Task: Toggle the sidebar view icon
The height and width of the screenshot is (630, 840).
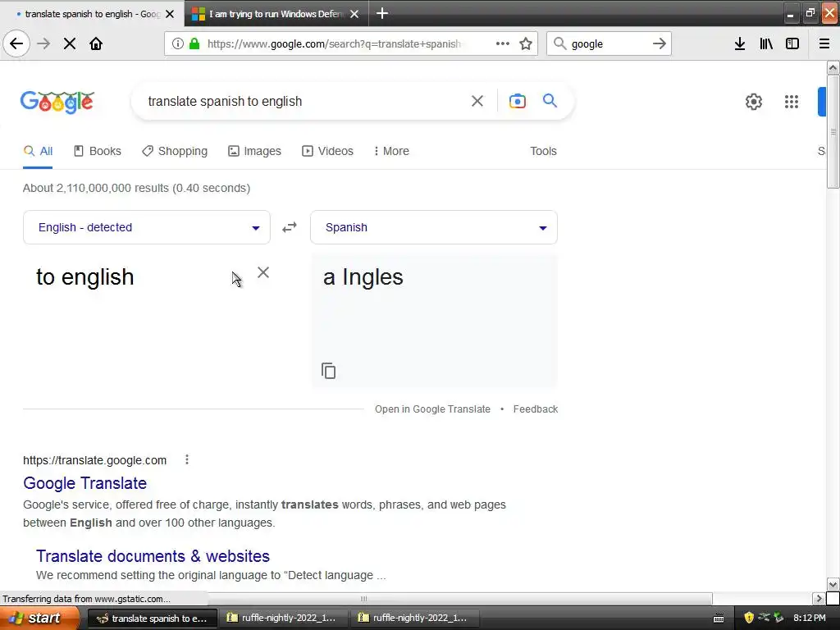Action: pos(792,43)
